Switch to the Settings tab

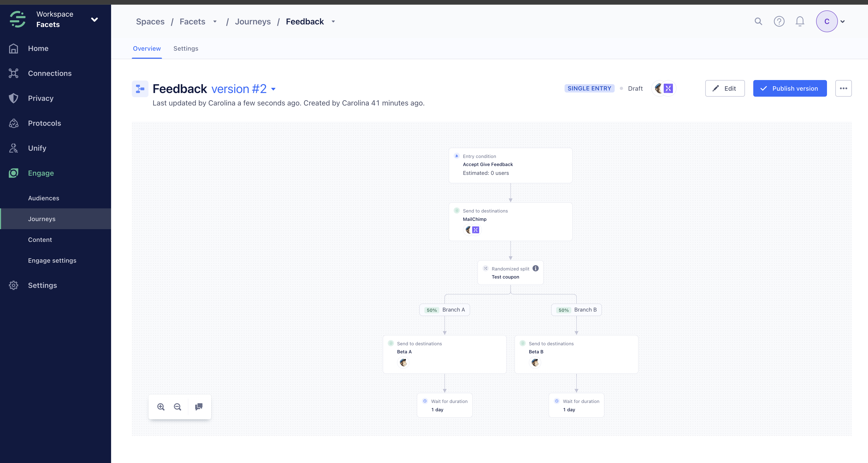pos(186,49)
